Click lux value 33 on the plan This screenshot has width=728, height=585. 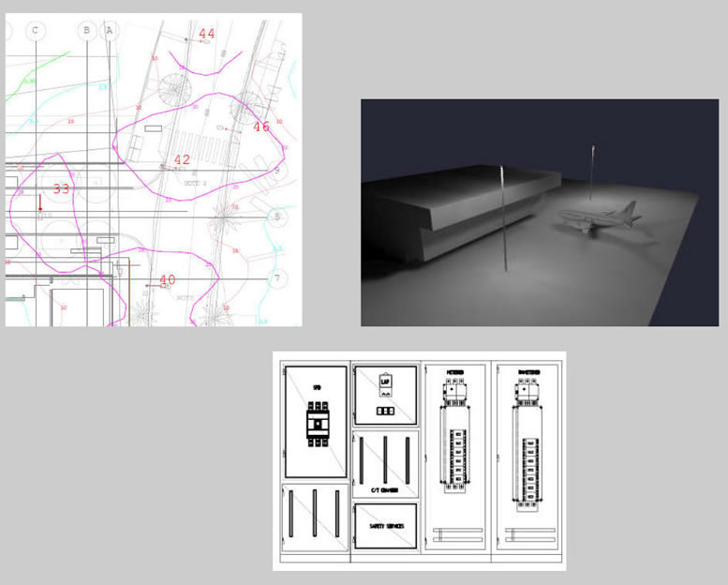pyautogui.click(x=61, y=188)
